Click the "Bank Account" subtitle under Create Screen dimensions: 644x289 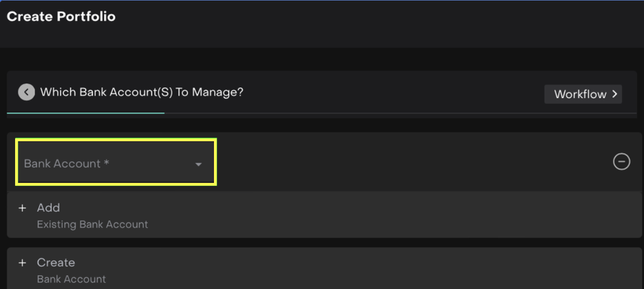point(71,279)
